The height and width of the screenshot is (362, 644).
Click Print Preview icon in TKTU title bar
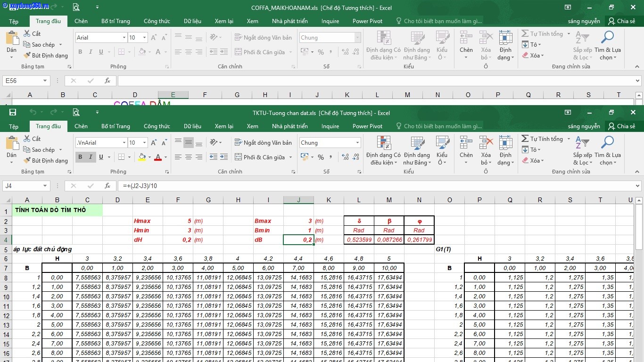click(76, 113)
